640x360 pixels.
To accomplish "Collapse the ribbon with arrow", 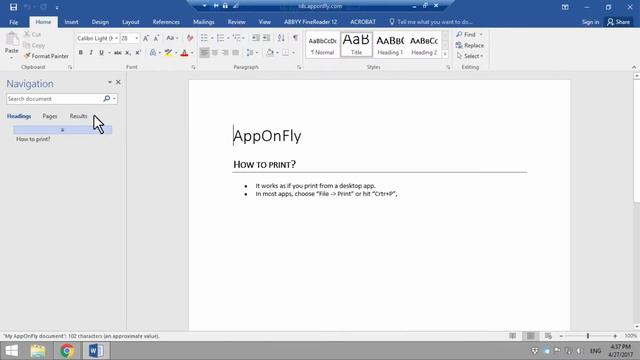I will (x=633, y=67).
